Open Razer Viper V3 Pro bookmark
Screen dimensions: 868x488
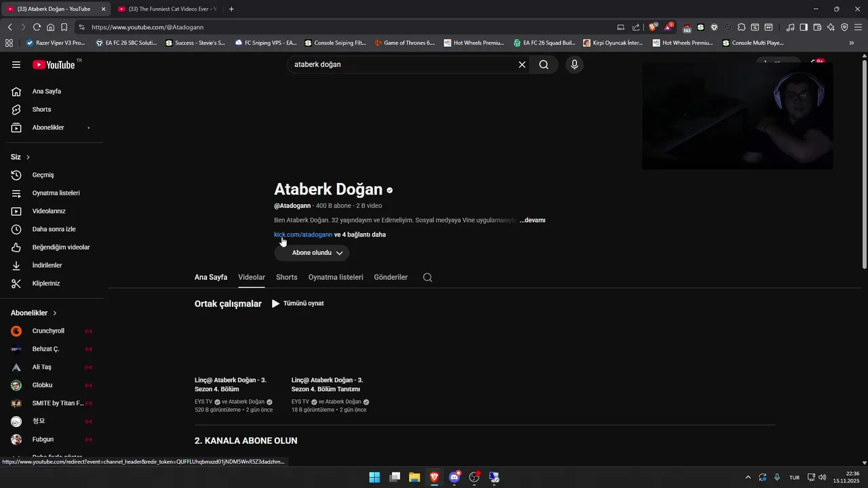56,43
